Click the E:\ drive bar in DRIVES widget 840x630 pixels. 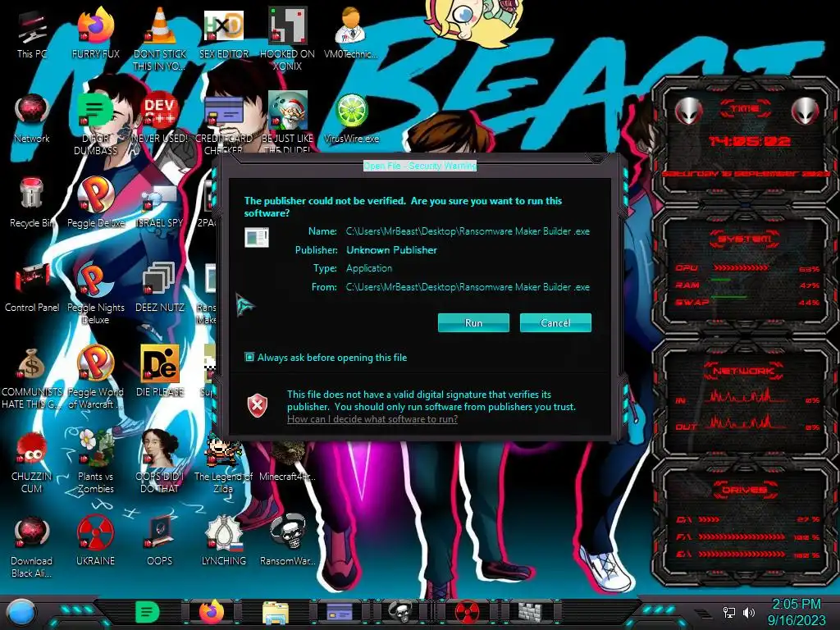pyautogui.click(x=742, y=555)
